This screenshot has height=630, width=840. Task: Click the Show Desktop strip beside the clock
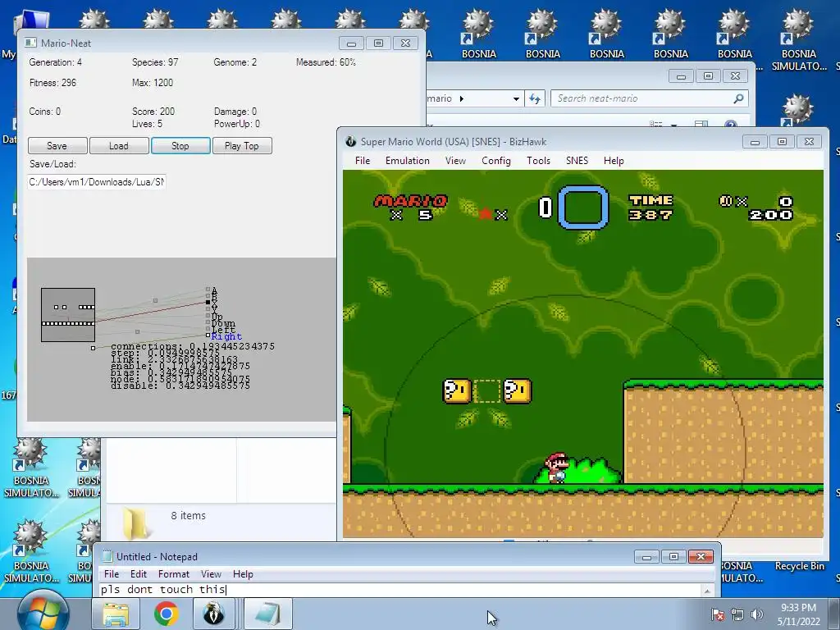[x=834, y=614]
